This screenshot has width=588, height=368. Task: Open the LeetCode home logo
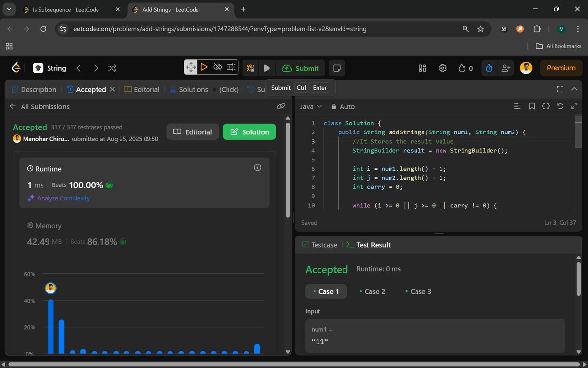coord(16,68)
